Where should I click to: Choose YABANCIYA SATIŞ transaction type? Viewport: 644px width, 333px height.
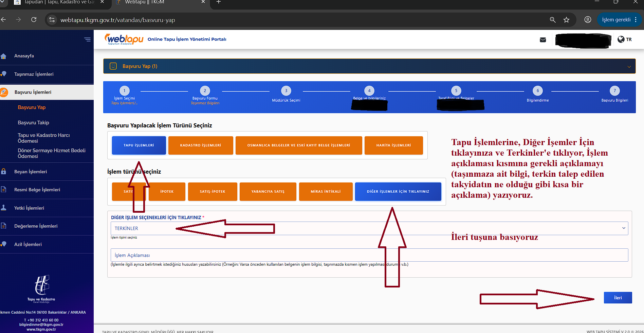tap(268, 192)
